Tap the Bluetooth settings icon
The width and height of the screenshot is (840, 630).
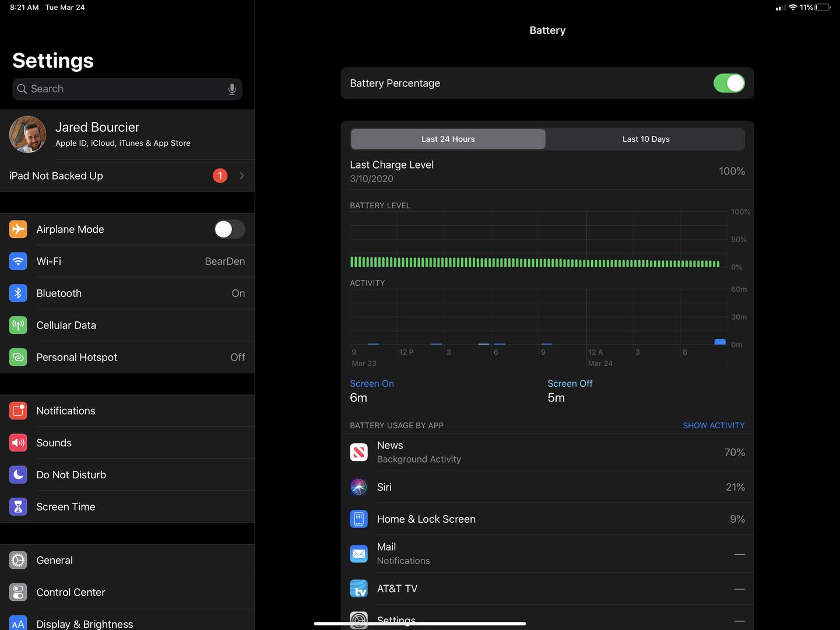point(18,293)
